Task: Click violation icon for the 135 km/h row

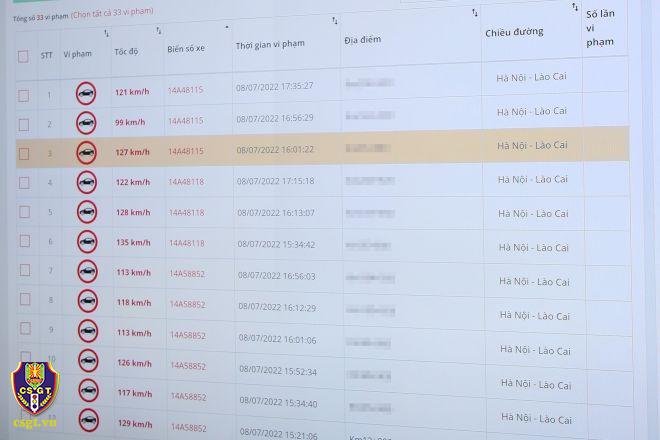Action: (x=86, y=242)
